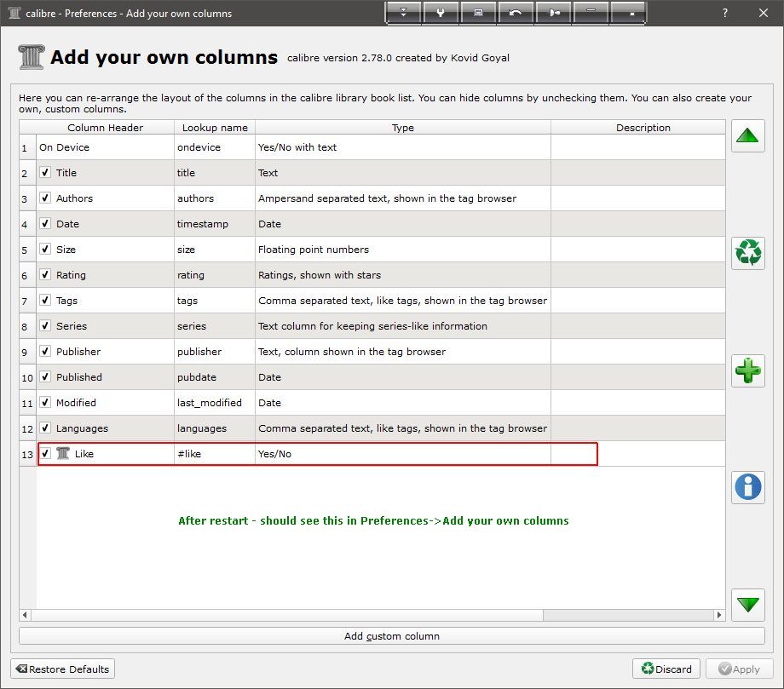Click the column icon in Like row
The width and height of the screenshot is (784, 689).
63,454
